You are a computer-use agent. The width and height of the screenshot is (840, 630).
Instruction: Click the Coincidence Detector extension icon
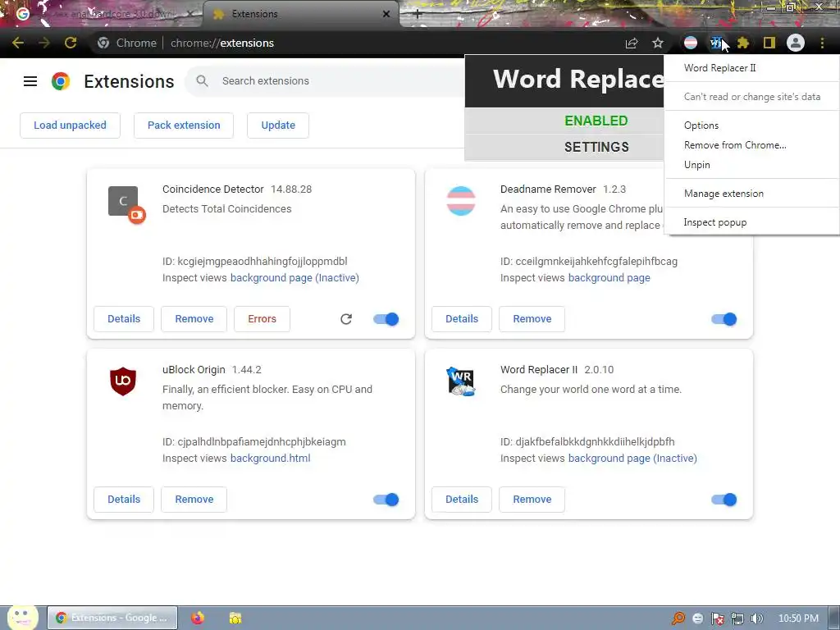point(126,204)
